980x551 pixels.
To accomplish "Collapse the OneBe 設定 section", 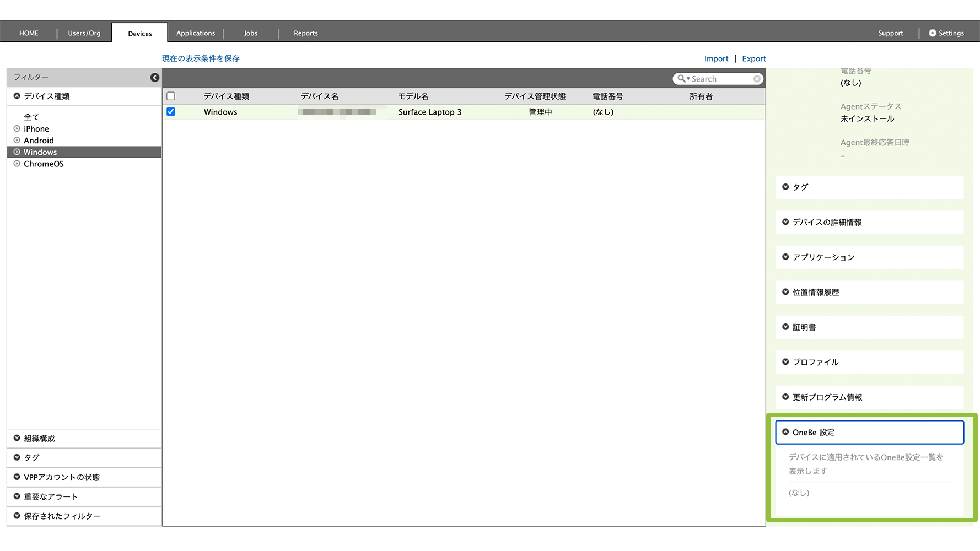I will click(x=870, y=433).
